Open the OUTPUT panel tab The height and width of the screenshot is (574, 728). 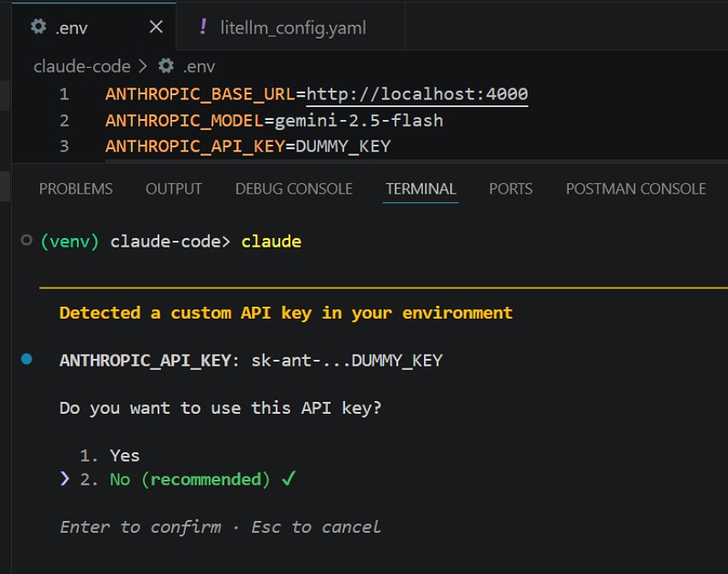point(174,188)
